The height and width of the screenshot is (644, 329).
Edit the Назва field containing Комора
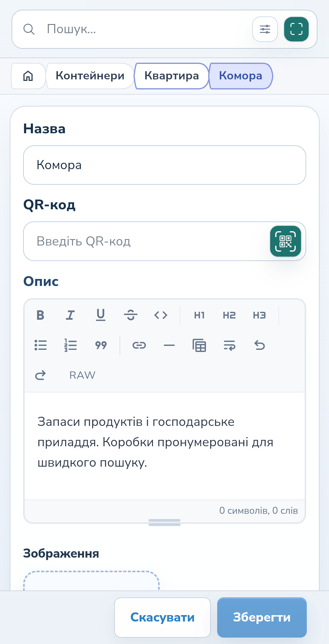pos(164,165)
